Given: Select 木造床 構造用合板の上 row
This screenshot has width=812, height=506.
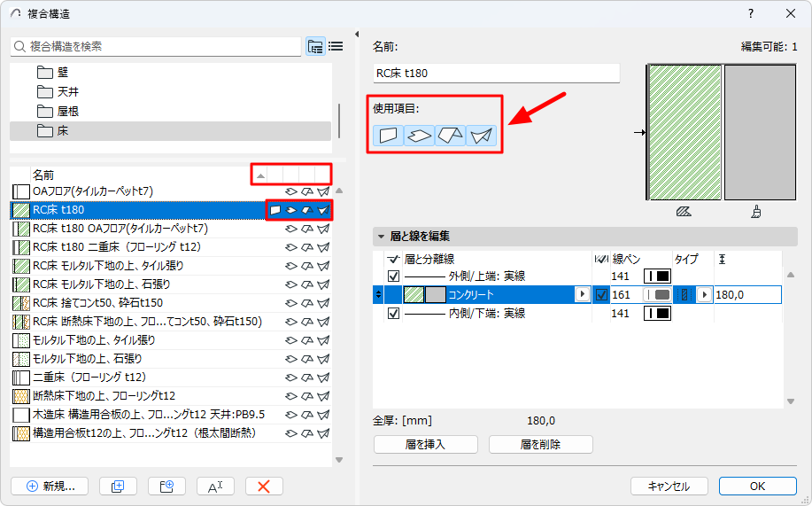Looking at the screenshot, I should click(x=170, y=416).
